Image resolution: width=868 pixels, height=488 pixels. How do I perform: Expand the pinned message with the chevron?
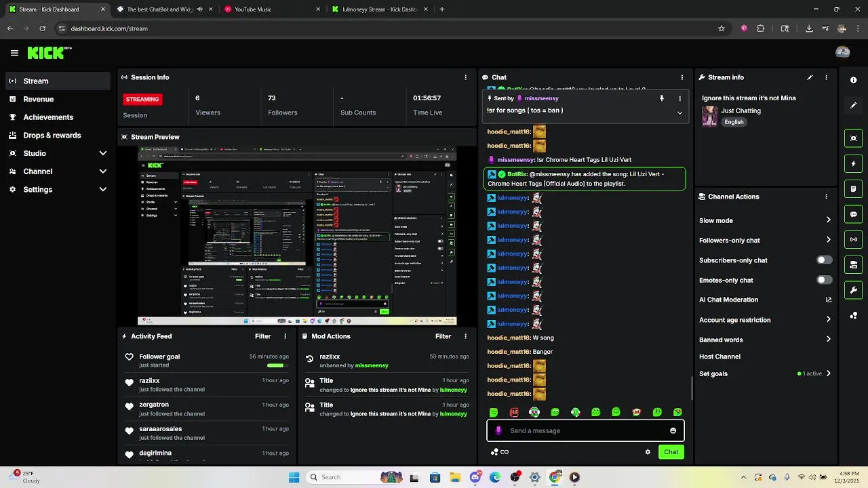679,113
